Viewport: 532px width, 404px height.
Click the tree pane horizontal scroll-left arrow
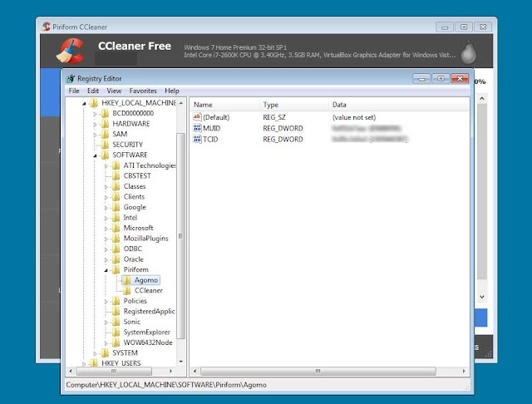click(71, 371)
